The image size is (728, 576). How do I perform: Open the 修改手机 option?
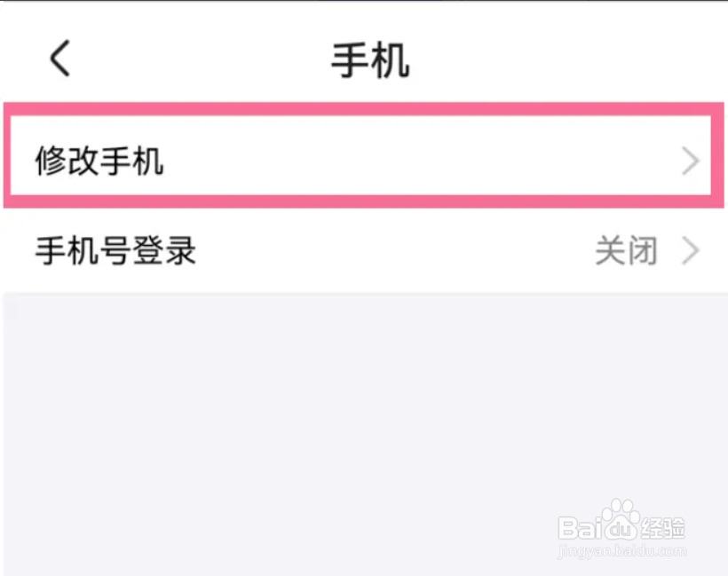[364, 161]
